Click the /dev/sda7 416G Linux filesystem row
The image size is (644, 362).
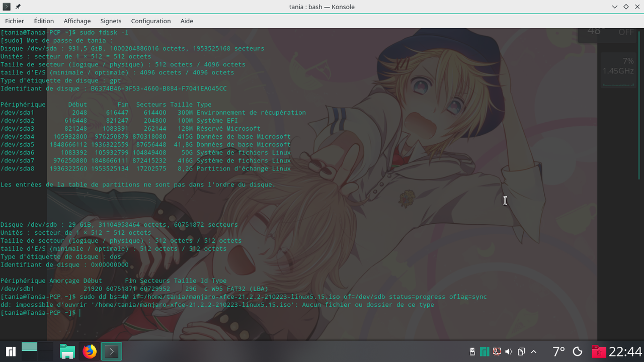(x=145, y=161)
